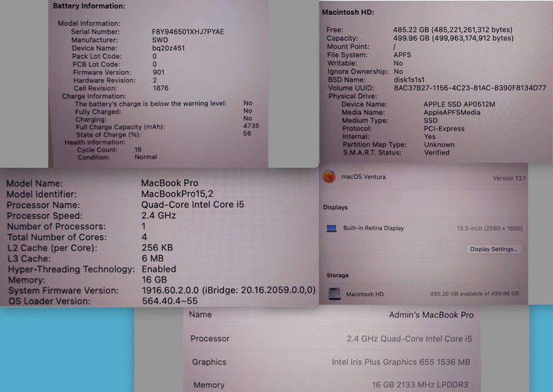The width and height of the screenshot is (553, 392).
Task: Click the Built-in Retina Display label
Action: tap(373, 228)
